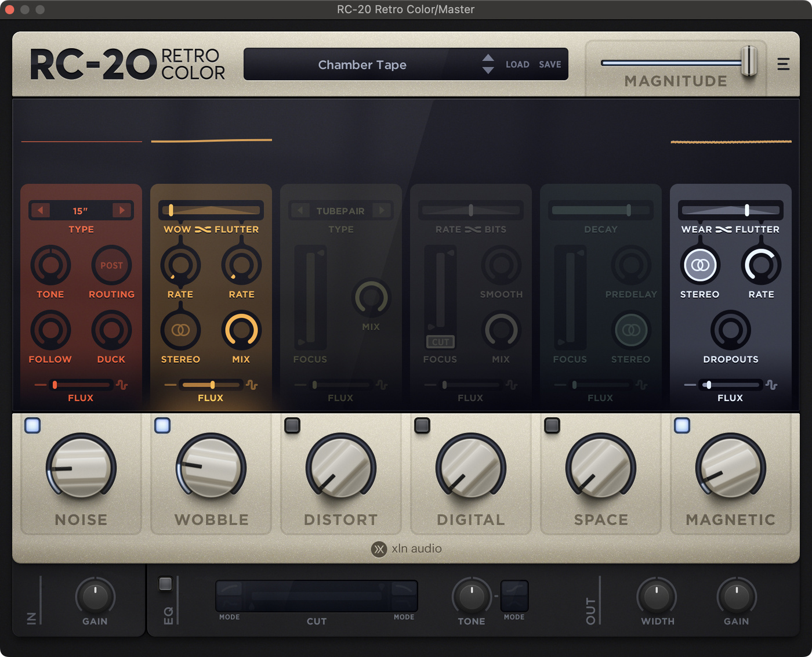Enable or disable the Noise module checkbox
The width and height of the screenshot is (812, 657).
(x=32, y=425)
